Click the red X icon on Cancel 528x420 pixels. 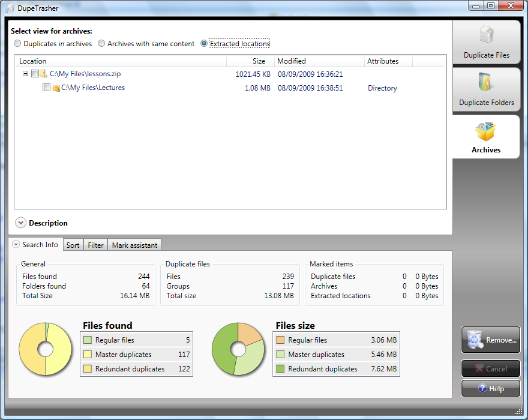coord(479,368)
